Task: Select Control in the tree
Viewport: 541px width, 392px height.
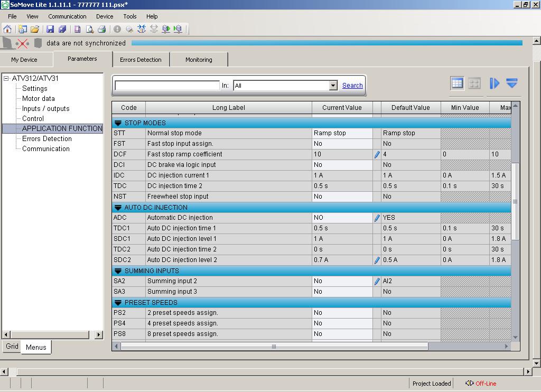Action: coord(33,118)
